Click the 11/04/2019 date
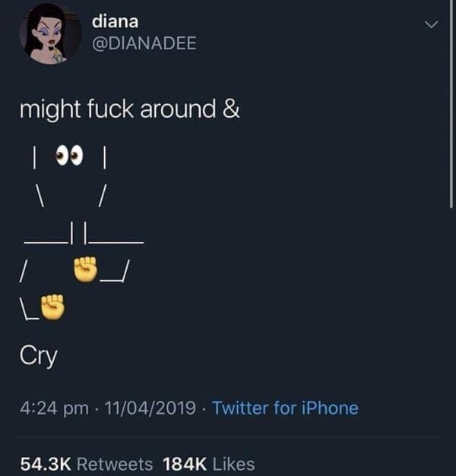 pyautogui.click(x=150, y=408)
